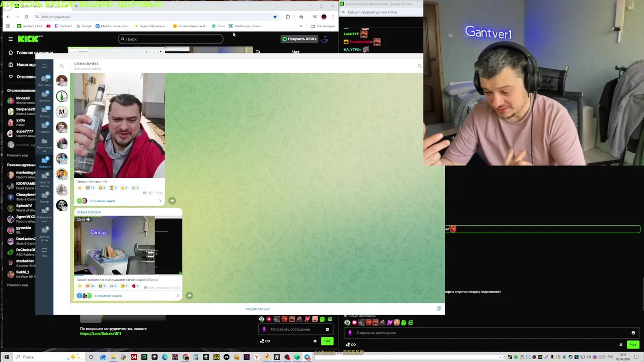
Task: Open 'Новости' folder in Telegram
Action: pos(44,162)
